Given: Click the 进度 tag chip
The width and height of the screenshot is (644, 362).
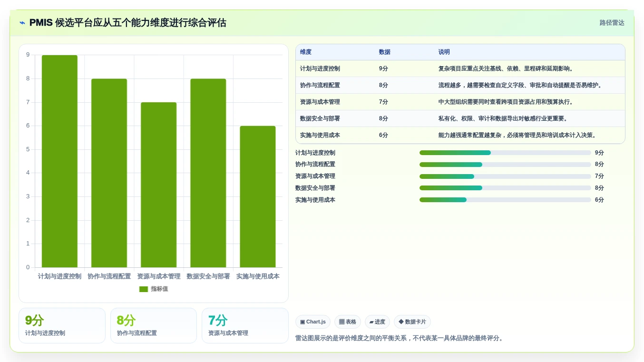Looking at the screenshot, I should (x=377, y=322).
